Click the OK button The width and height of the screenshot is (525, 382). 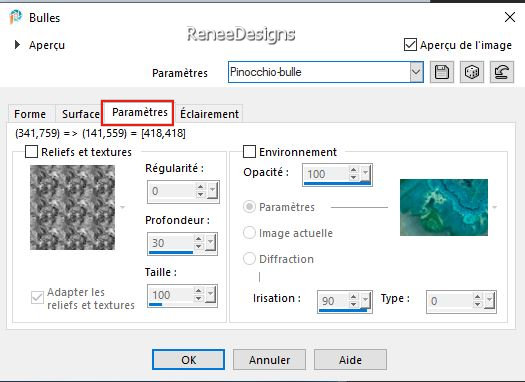coord(189,360)
